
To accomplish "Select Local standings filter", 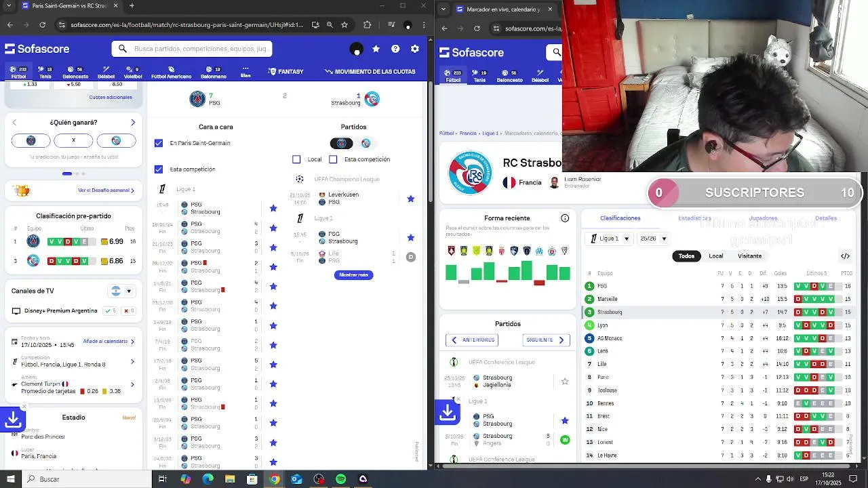I will tap(716, 256).
